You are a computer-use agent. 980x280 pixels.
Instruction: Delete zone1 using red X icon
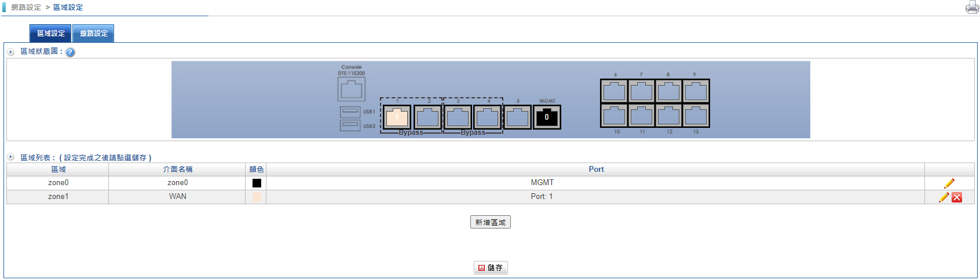coord(957,197)
